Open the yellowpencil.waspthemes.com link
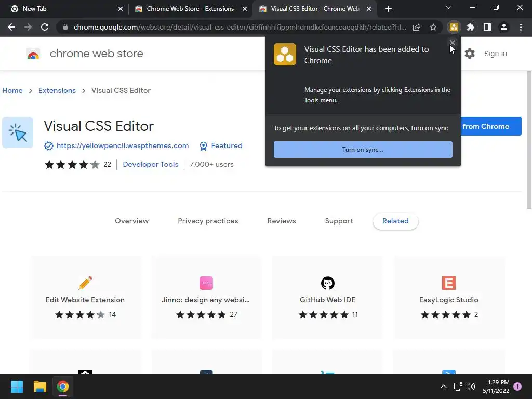Screen dimensions: 532x399 (123, 145)
